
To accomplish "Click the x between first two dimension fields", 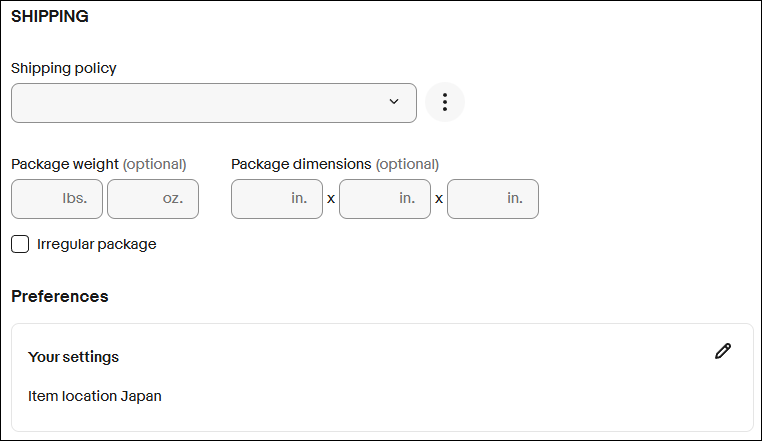I will (331, 199).
